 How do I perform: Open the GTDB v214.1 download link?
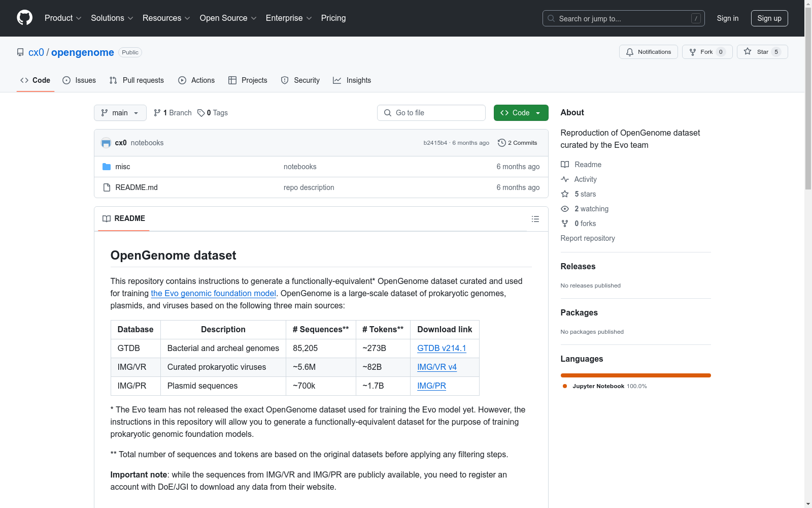point(442,348)
